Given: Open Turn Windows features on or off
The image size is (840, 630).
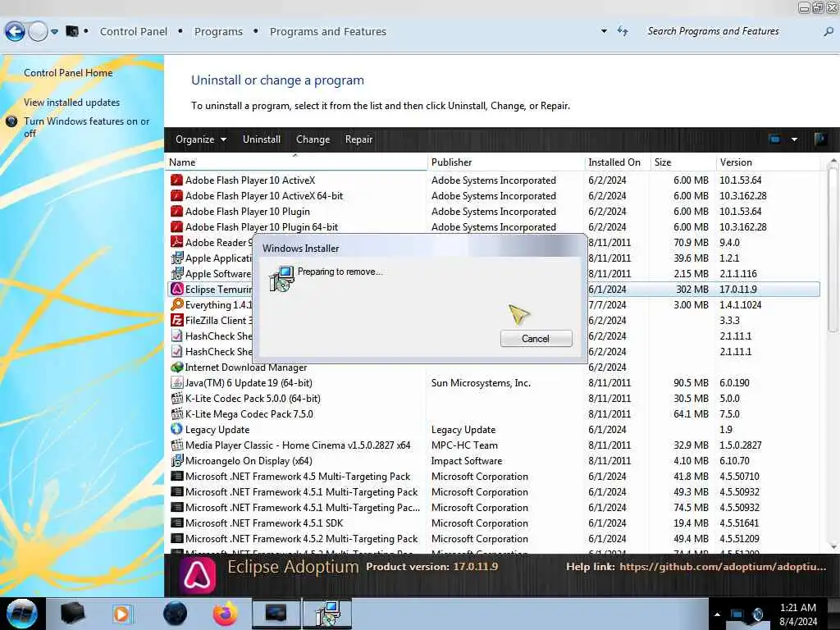Looking at the screenshot, I should 86,127.
